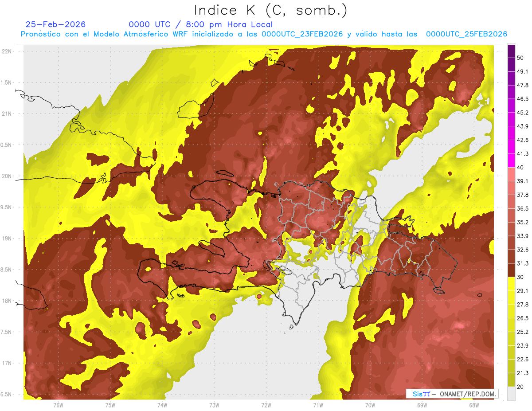Click the colorbar value "36.5"
This screenshot has width=532, height=411.
(x=523, y=208)
